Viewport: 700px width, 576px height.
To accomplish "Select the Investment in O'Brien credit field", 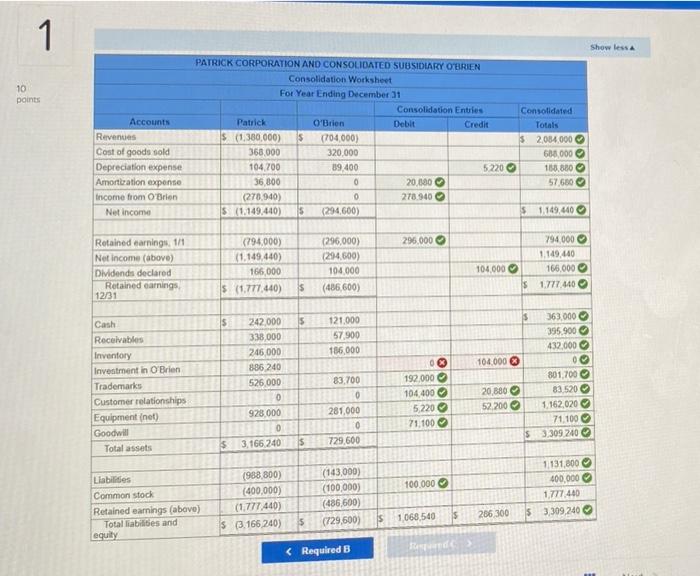I will [486, 361].
